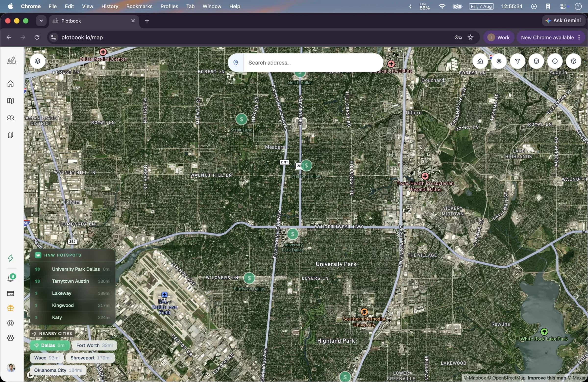Click Dallas Medical Center hospital marker
Viewport: 588px width, 382px height.
(x=103, y=52)
